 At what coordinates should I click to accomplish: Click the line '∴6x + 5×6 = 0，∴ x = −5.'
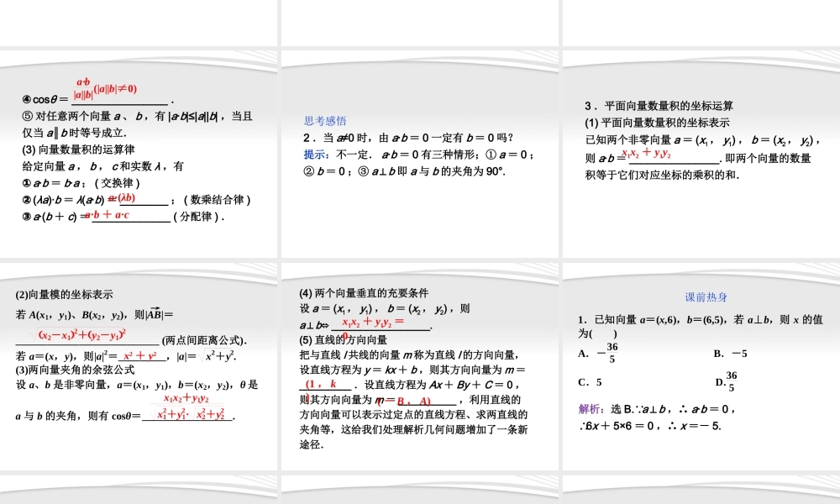point(650,427)
